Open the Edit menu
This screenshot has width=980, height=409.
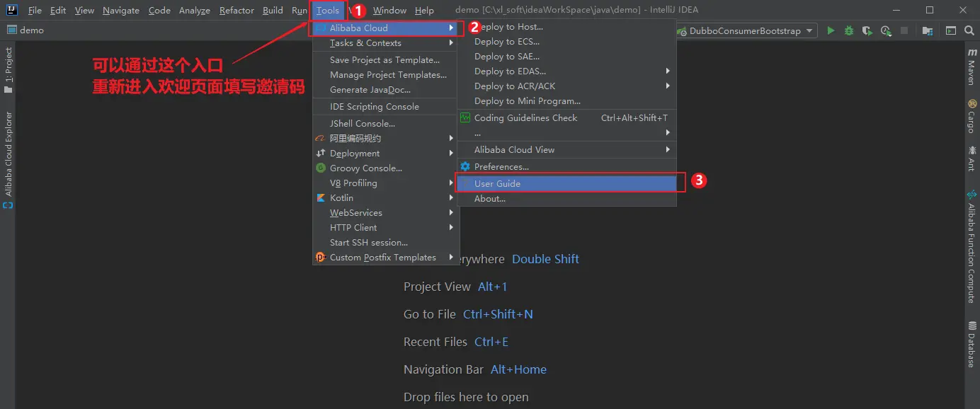pyautogui.click(x=58, y=11)
